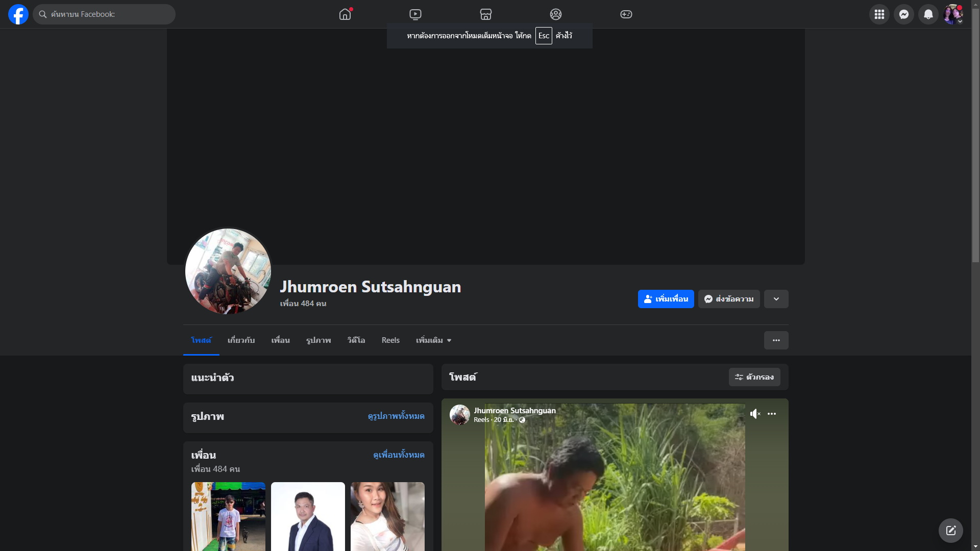980x551 pixels.
Task: Open the Gaming icon
Action: [626, 14]
